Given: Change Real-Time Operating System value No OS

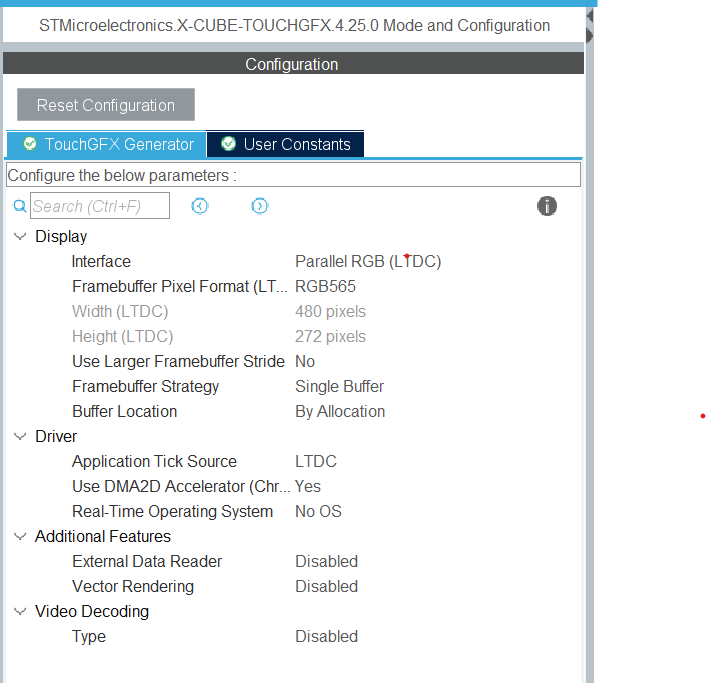Looking at the screenshot, I should pyautogui.click(x=318, y=511).
